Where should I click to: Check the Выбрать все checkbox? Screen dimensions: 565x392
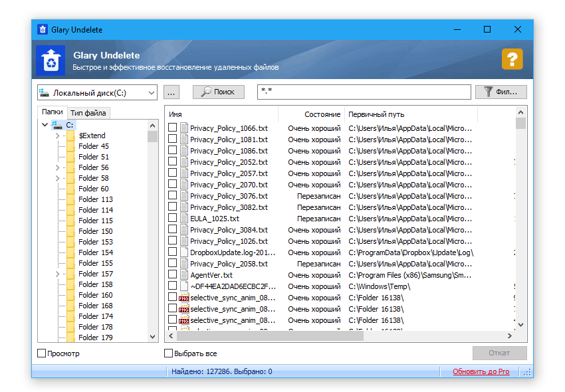point(168,353)
